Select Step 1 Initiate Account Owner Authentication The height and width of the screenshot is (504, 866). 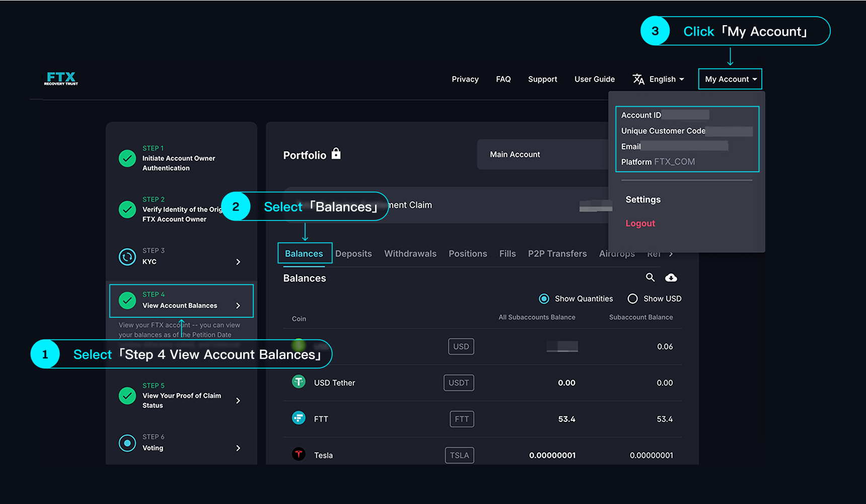pyautogui.click(x=179, y=158)
